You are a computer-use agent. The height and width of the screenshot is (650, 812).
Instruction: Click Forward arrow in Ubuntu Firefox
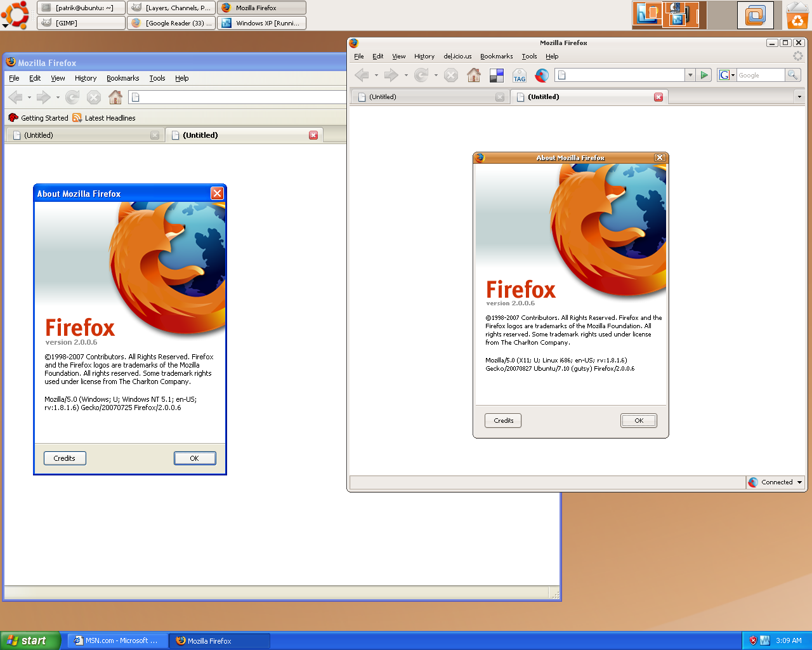point(391,75)
